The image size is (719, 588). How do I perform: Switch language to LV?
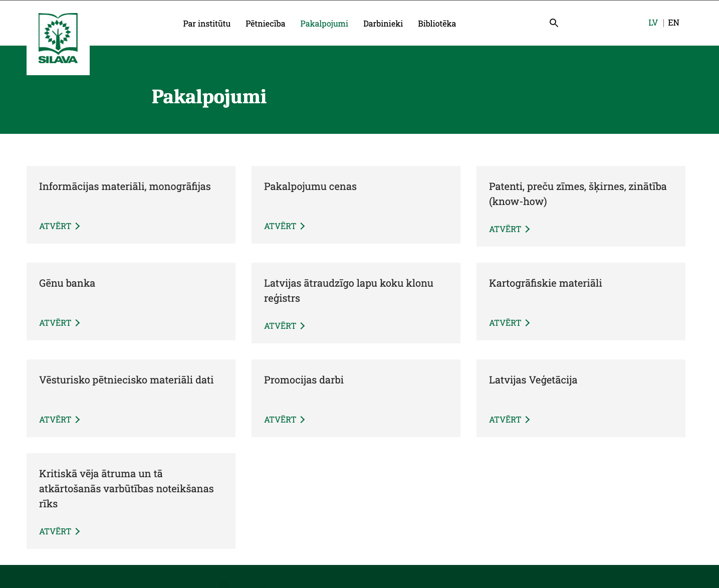[x=653, y=23]
